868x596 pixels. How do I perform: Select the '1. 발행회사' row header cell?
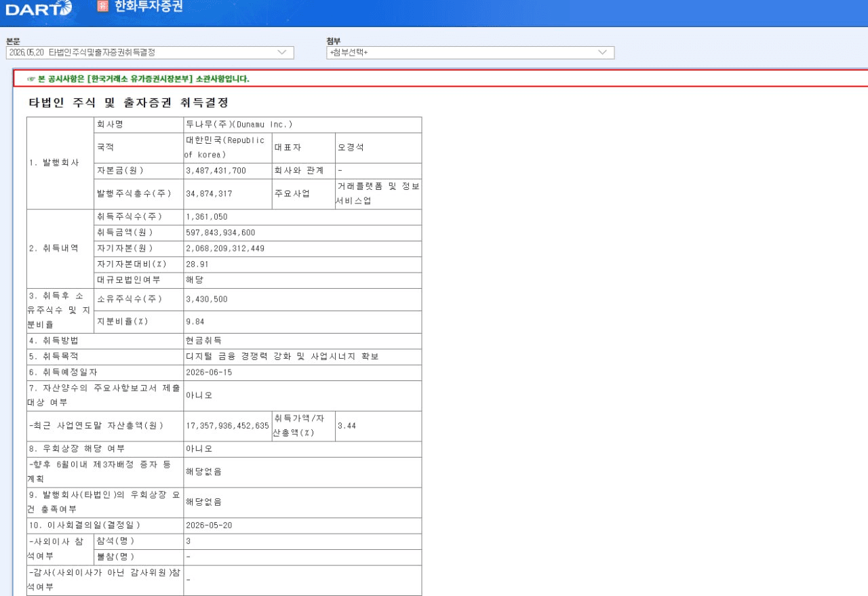pyautogui.click(x=60, y=163)
